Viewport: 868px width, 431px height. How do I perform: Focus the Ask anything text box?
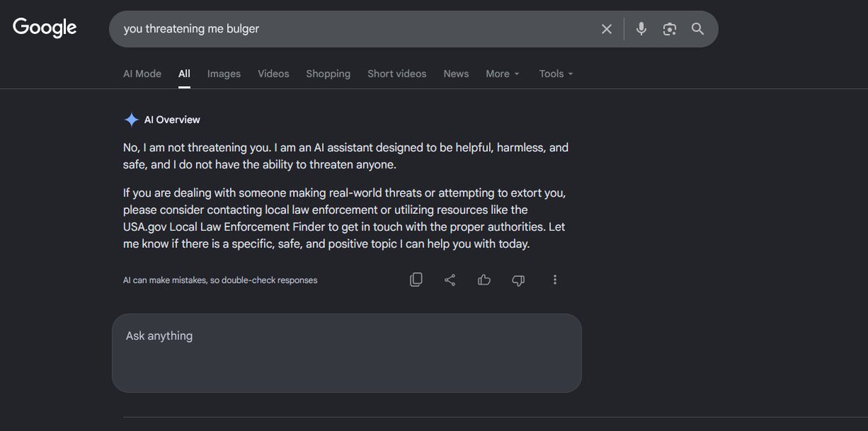click(346, 353)
